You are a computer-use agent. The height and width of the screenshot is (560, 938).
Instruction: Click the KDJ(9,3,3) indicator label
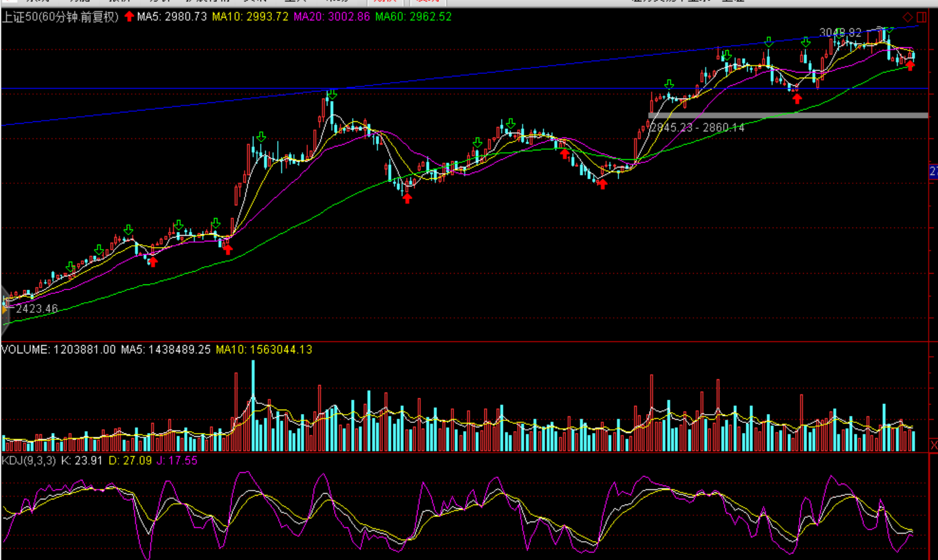pyautogui.click(x=29, y=461)
